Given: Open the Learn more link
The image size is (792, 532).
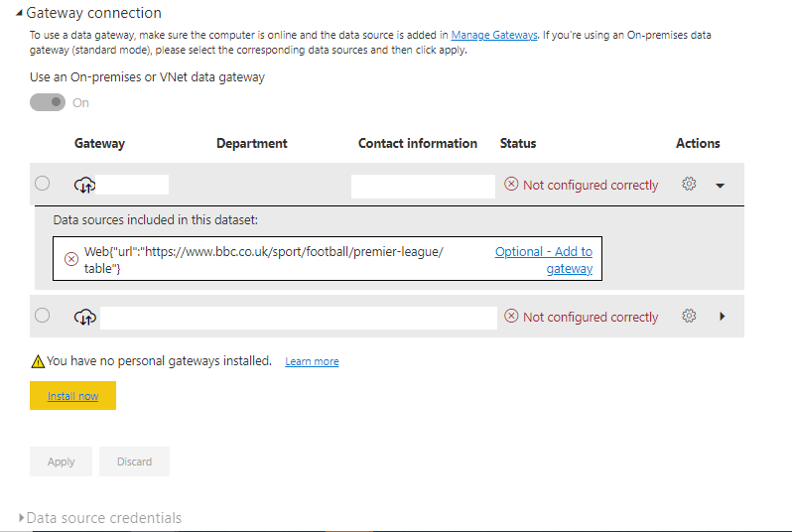Looking at the screenshot, I should click(312, 361).
